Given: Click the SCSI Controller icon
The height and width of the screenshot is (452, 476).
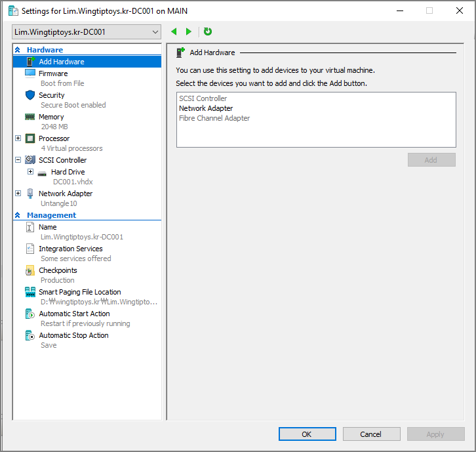Looking at the screenshot, I should point(30,160).
